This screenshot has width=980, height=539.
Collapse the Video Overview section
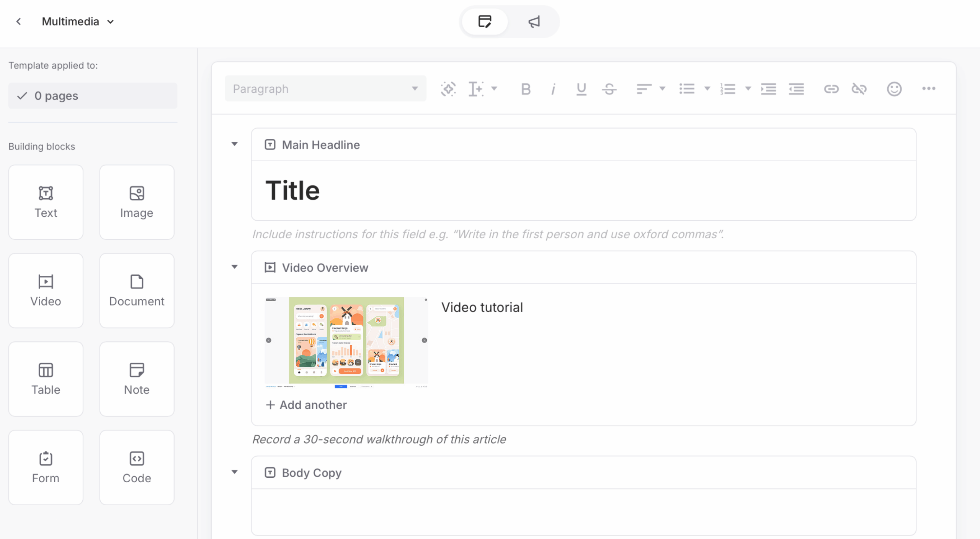point(235,267)
